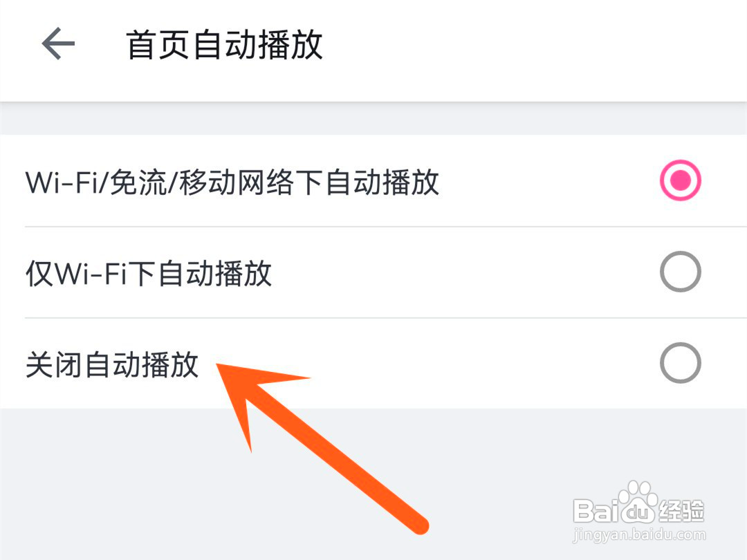The width and height of the screenshot is (747, 560).
Task: Open the jingyan.baidu.com watermark link
Action: tap(638, 534)
